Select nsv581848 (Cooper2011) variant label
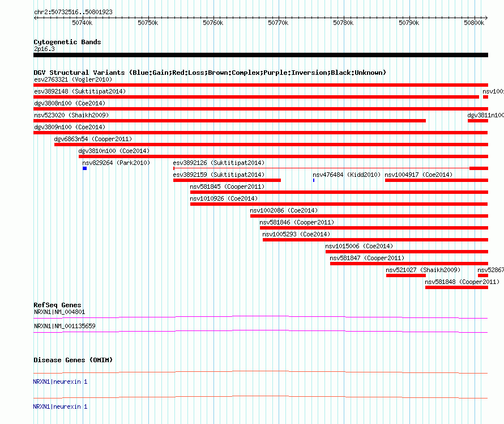 click(x=462, y=282)
